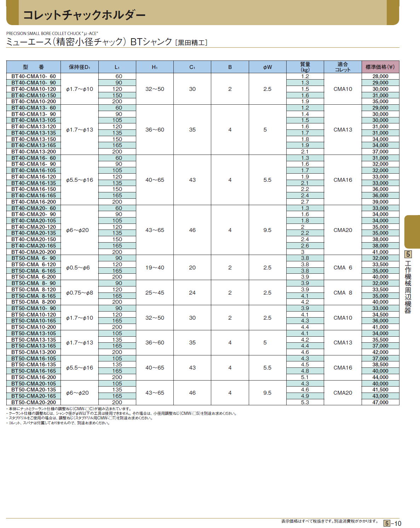This screenshot has height=528, width=420.
Task: Select the model BT40-CMA13-200
Action: (34, 152)
